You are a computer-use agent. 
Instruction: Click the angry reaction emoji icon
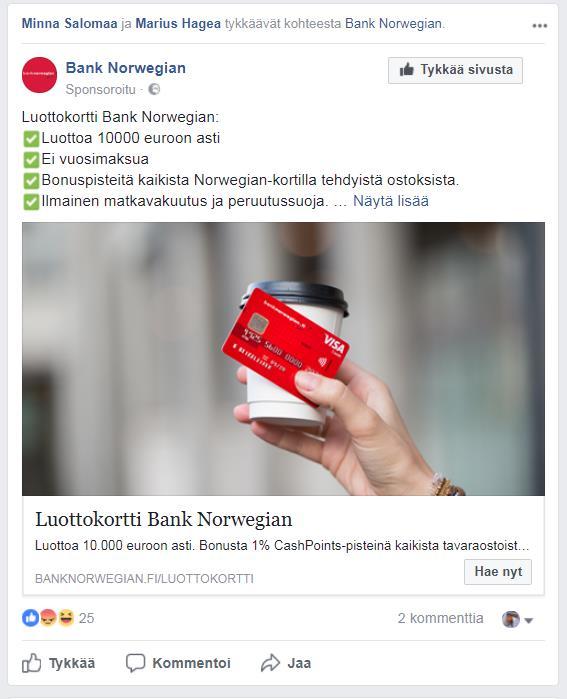click(x=48, y=618)
